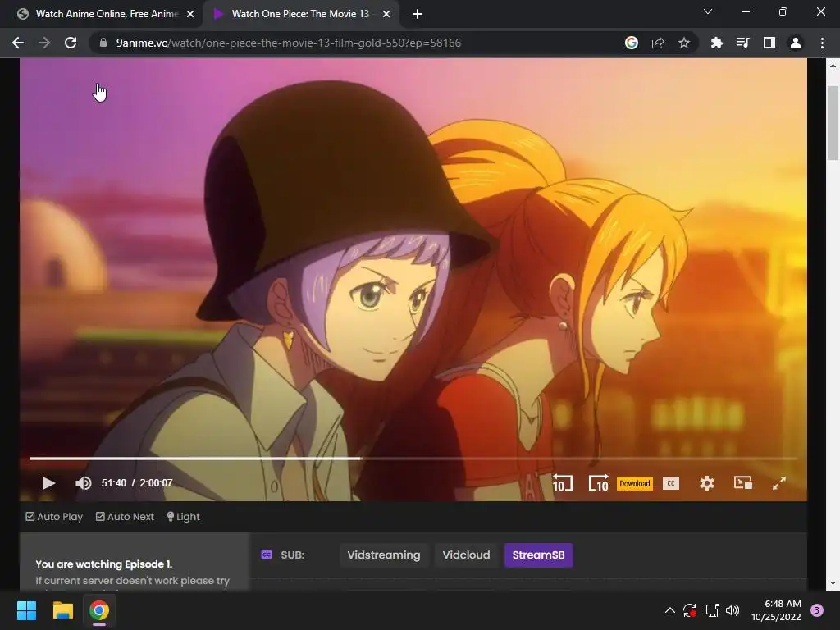This screenshot has height=630, width=840.
Task: Toggle CC captions in player
Action: coord(671,483)
